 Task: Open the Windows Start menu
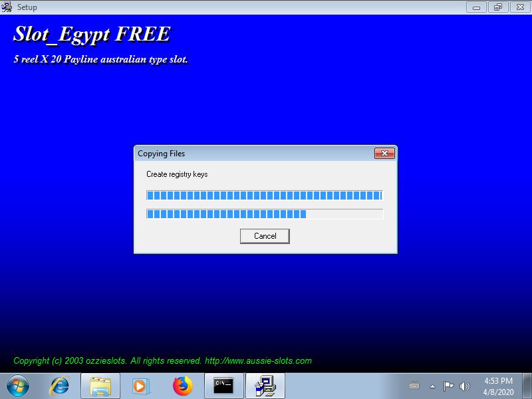[x=18, y=386]
